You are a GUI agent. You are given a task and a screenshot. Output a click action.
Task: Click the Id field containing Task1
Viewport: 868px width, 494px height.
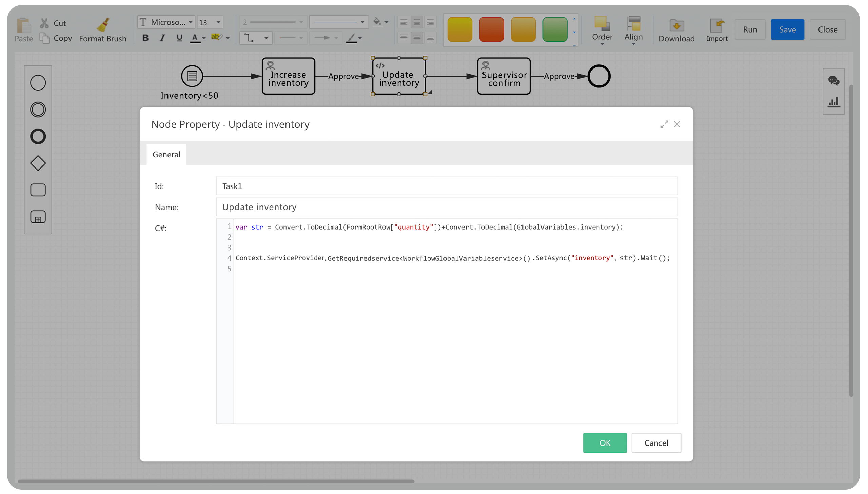pyautogui.click(x=447, y=186)
